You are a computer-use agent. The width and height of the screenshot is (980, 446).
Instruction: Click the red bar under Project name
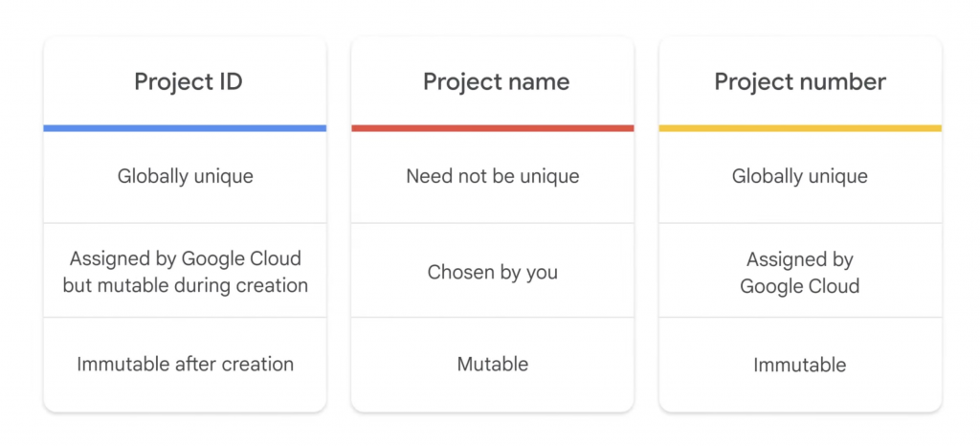point(492,128)
